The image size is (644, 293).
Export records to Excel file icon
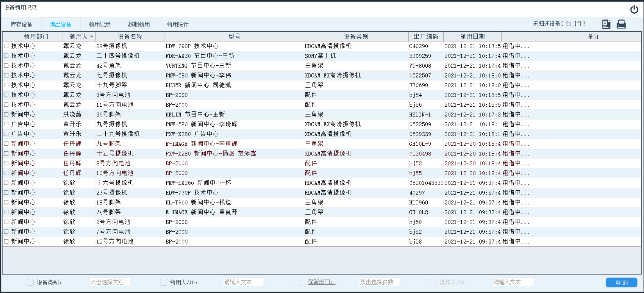coord(606,24)
